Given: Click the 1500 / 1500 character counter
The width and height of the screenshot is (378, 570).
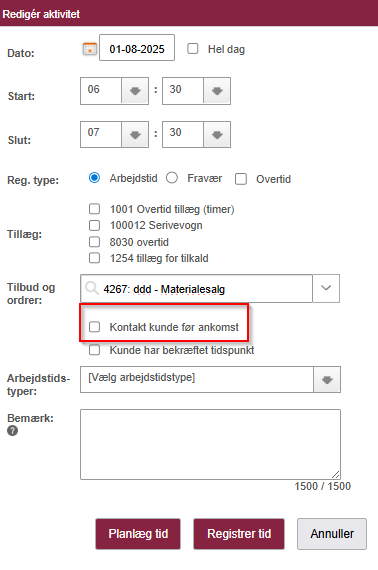Looking at the screenshot, I should [322, 486].
